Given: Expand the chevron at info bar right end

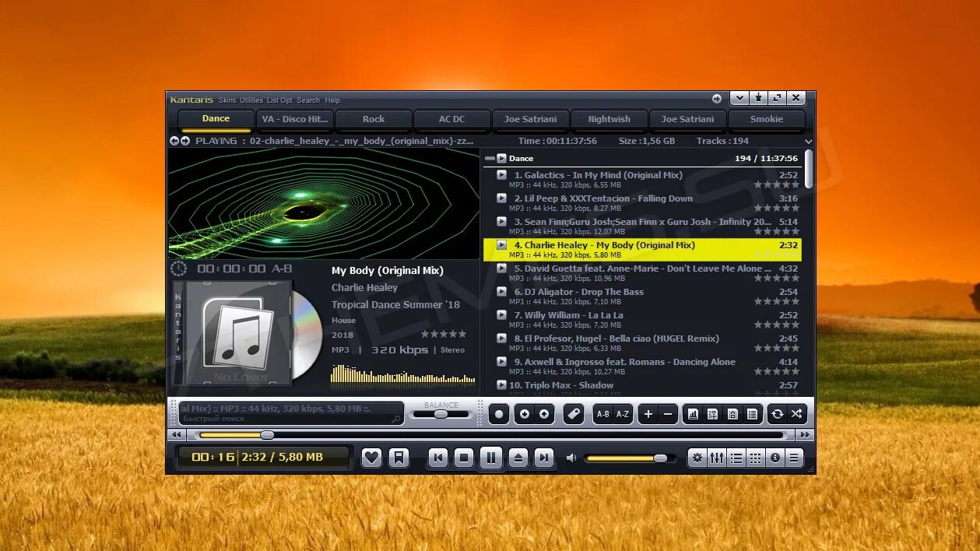Looking at the screenshot, I should click(809, 141).
